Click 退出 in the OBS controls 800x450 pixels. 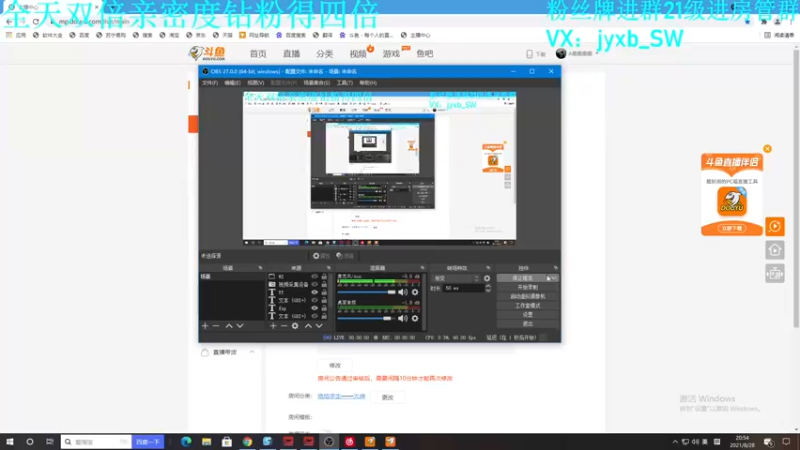point(527,324)
